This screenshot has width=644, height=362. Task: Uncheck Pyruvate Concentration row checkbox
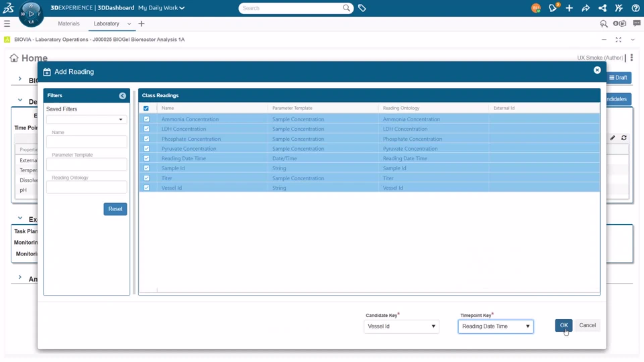coord(147,149)
